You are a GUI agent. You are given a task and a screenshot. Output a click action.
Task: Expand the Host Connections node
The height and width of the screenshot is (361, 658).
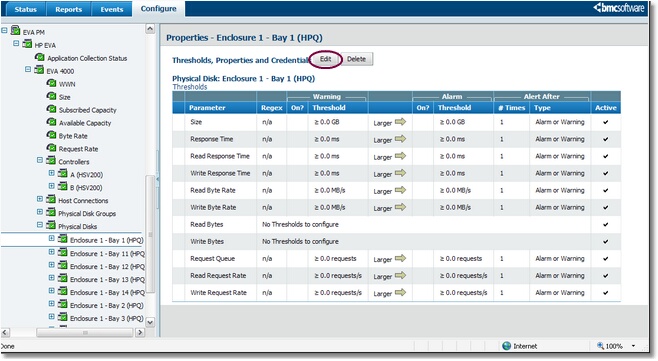(x=40, y=199)
